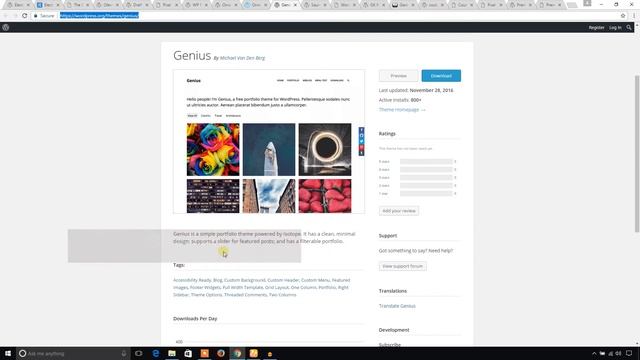Launch Microsoft Edge from taskbar
This screenshot has height=360, width=640.
(156, 353)
